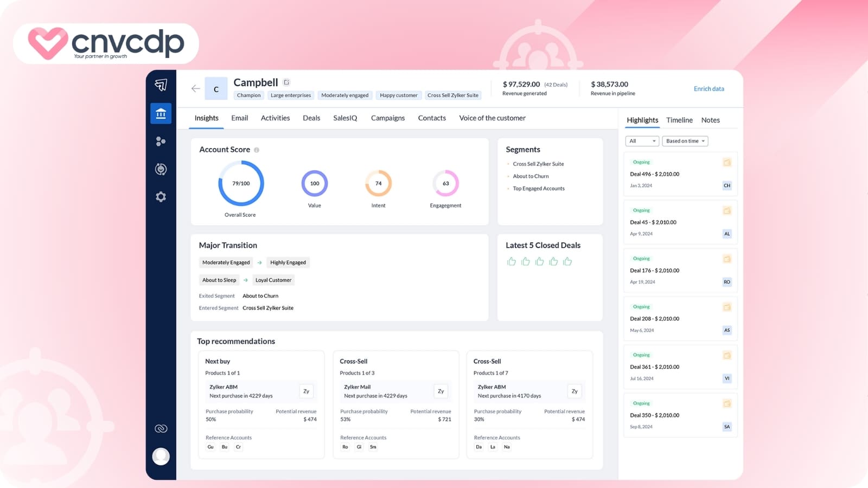Open the Based on time dropdown
Screen dimensions: 868x488
pos(685,141)
